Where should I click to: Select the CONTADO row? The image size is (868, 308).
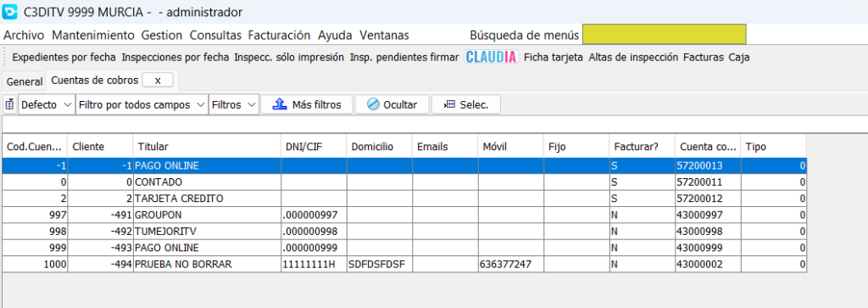point(404,182)
